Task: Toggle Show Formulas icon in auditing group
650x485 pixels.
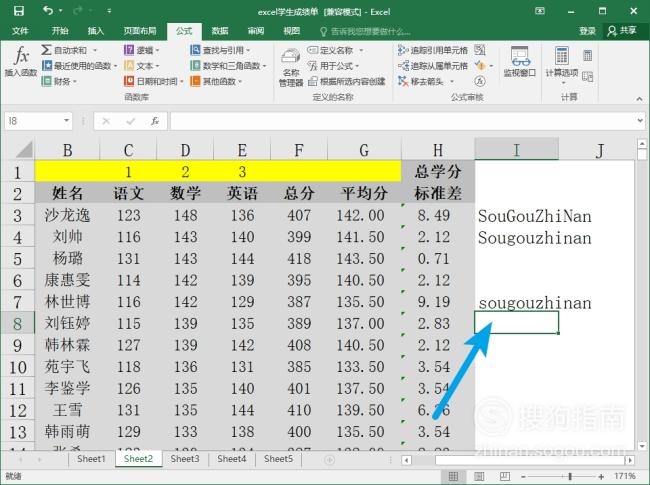Action: click(480, 50)
